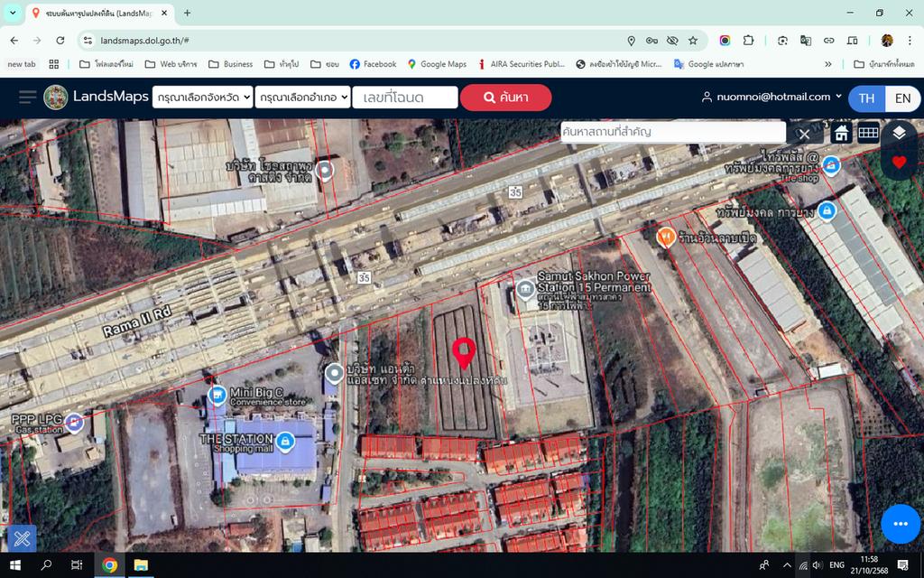Viewport: 924px width, 578px height.
Task: Open the measurement tool at bottom-left
Action: (x=22, y=538)
